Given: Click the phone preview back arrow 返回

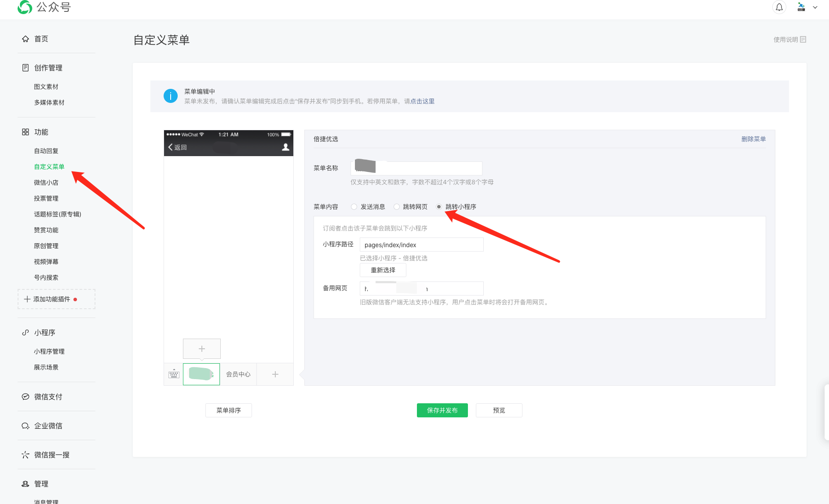Looking at the screenshot, I should 178,147.
